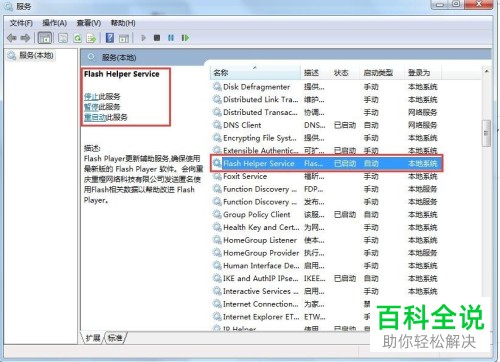Click the Stop Service square icon
This screenshot has height=362, width=500.
pos(157,38)
